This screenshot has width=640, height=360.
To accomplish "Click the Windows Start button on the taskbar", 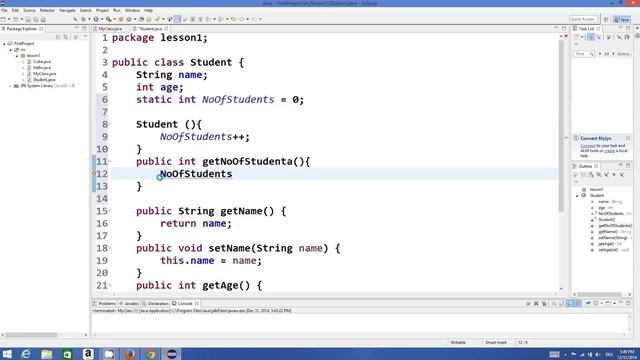I will pos(7,354).
